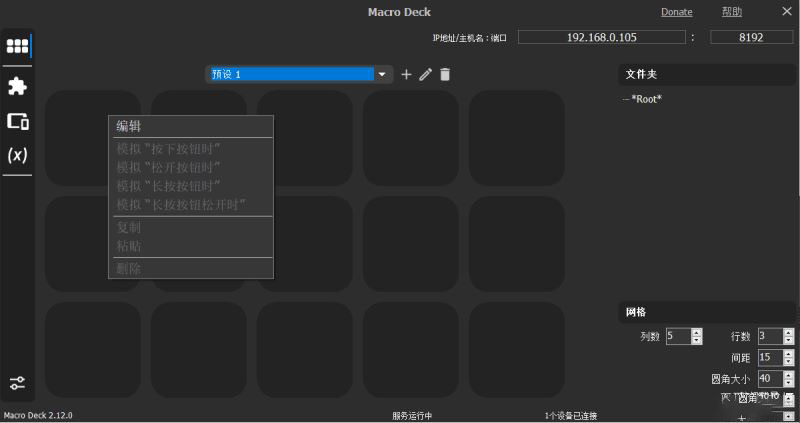Screen dimensions: 800x423
Task: Click the port number field 8192
Action: pos(751,37)
